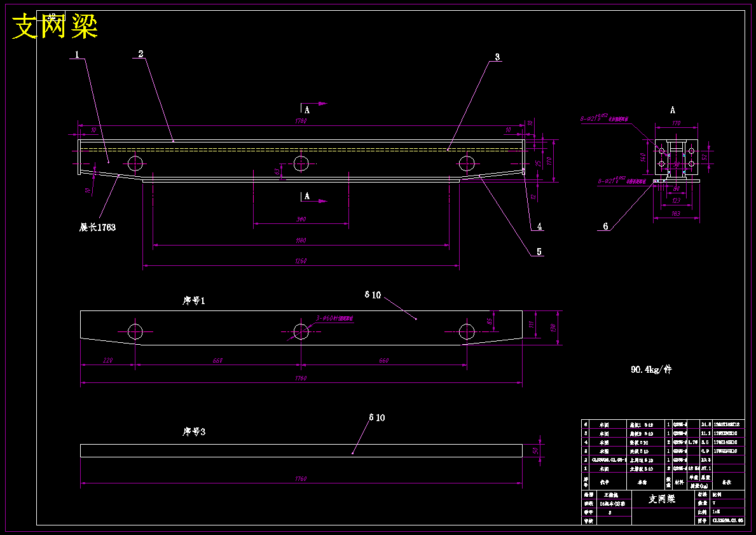Click the 183 dimension in section A
This screenshot has height=535, width=756.
(676, 212)
